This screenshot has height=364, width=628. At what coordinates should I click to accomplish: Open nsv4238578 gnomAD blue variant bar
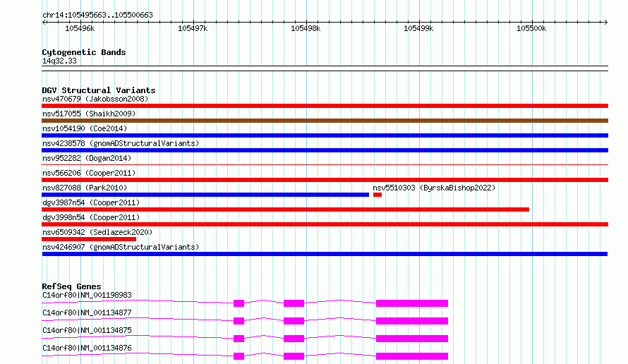pyautogui.click(x=325, y=150)
